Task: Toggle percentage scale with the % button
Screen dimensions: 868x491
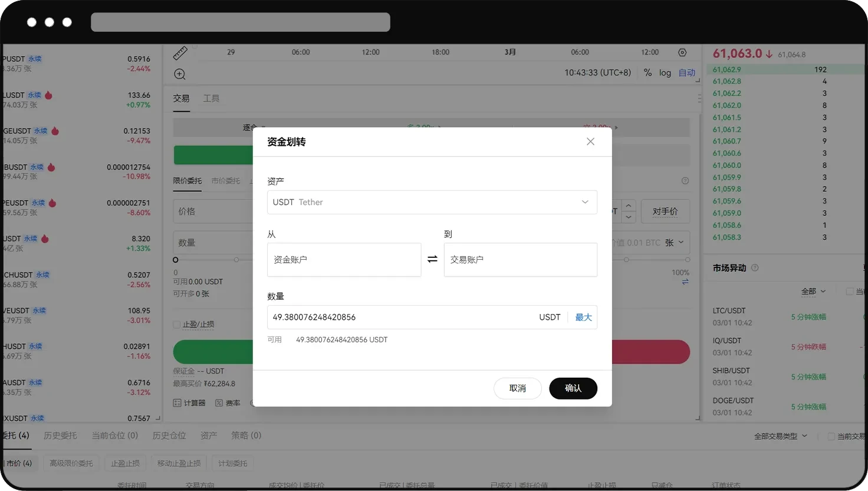Action: 647,73
